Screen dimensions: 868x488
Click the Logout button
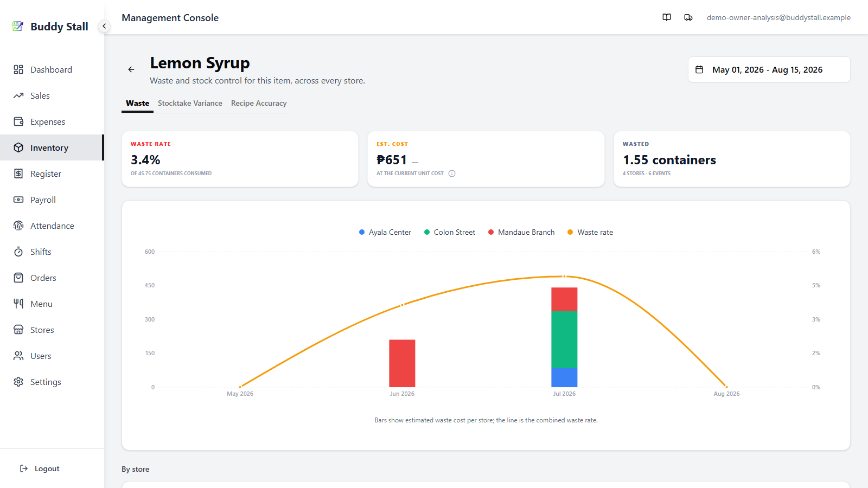40,468
